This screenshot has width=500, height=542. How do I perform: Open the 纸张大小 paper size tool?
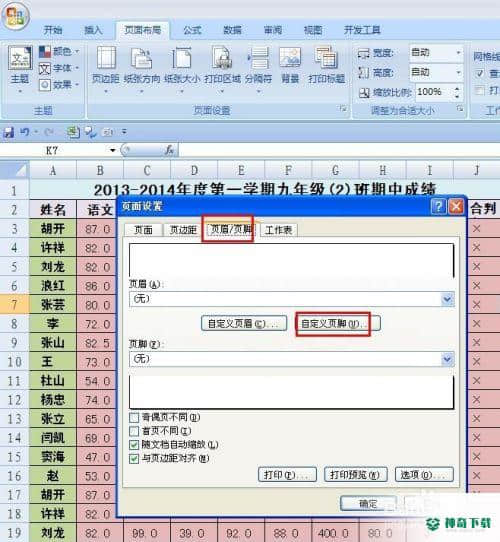pos(182,67)
